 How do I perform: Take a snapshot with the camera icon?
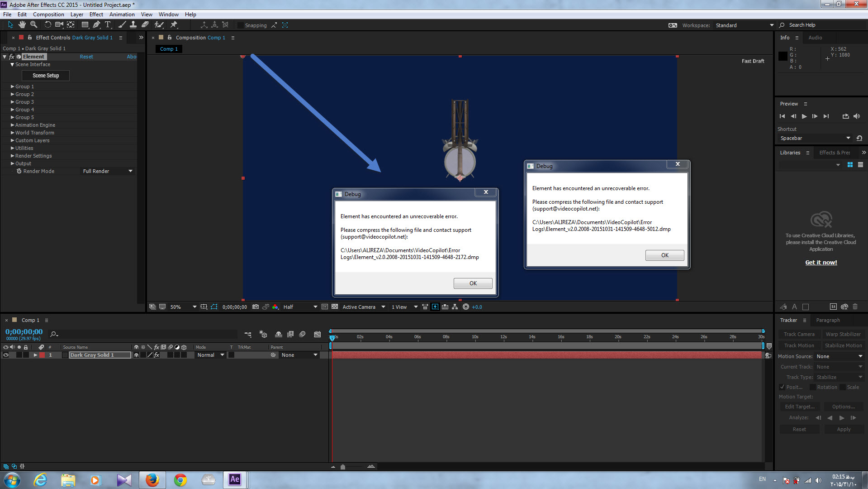[x=256, y=307]
